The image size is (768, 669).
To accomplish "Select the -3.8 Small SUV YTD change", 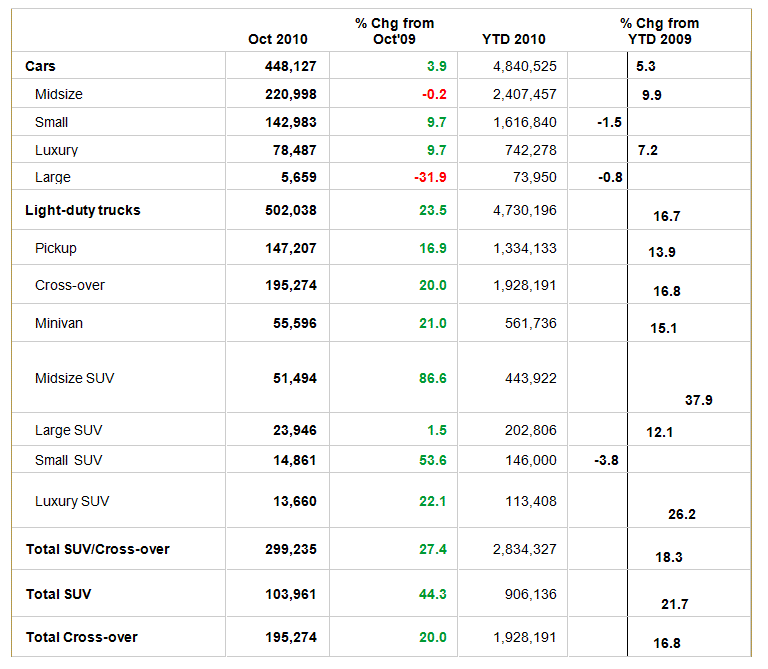I will 608,460.
